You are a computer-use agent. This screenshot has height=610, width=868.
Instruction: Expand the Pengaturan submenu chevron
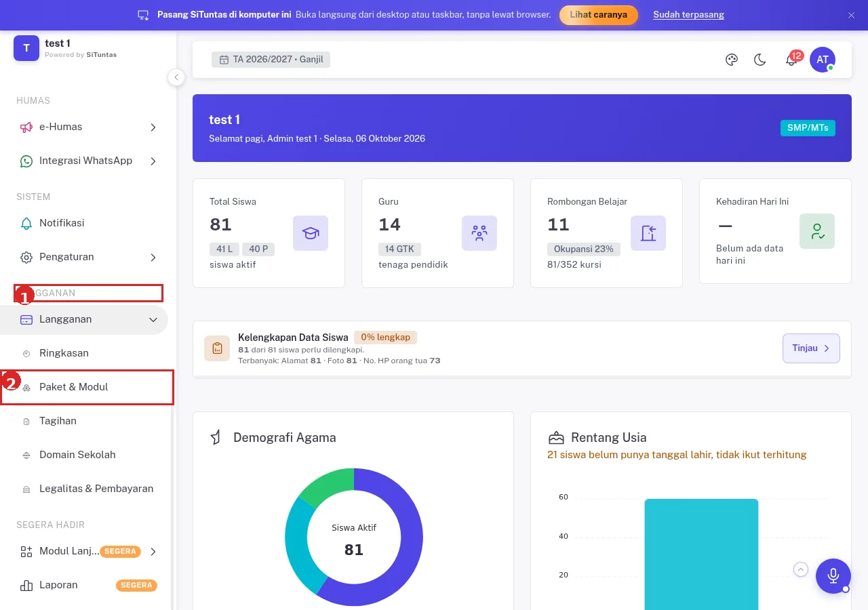[x=153, y=257]
